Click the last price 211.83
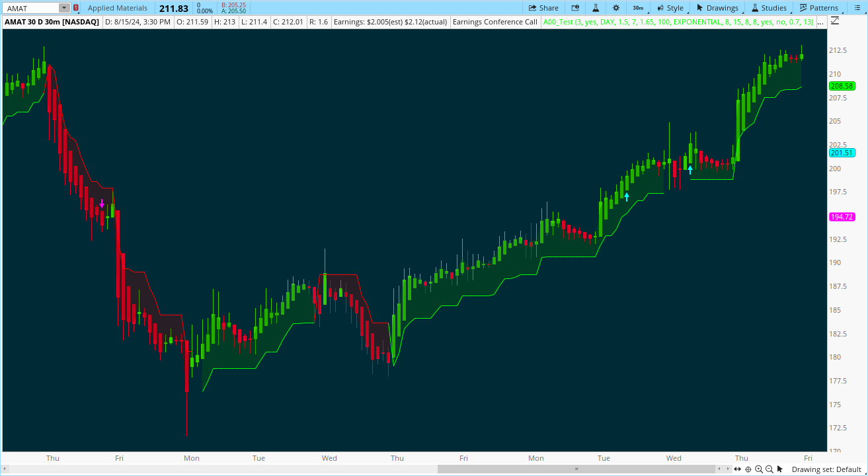The image size is (868, 476). (174, 8)
